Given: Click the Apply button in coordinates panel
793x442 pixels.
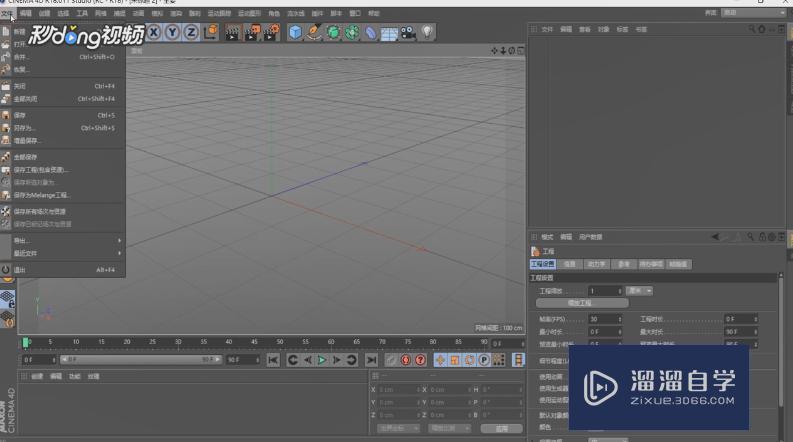Looking at the screenshot, I should point(501,428).
